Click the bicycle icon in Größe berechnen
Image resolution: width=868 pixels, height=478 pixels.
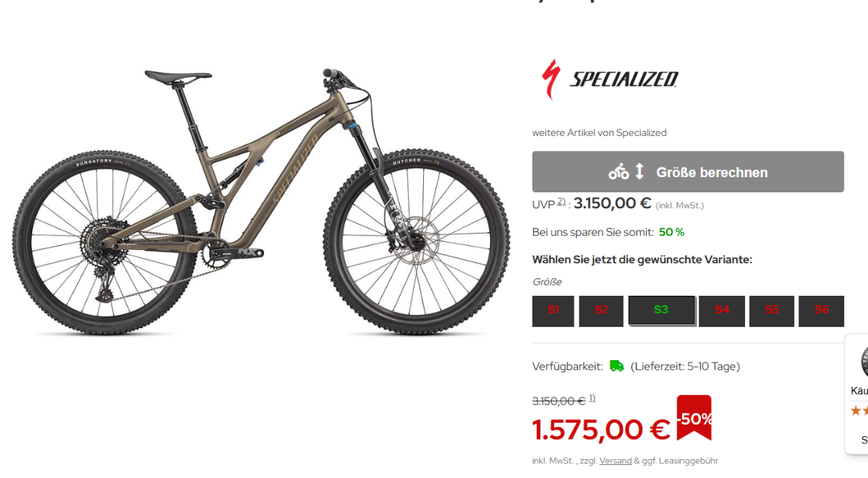[618, 172]
